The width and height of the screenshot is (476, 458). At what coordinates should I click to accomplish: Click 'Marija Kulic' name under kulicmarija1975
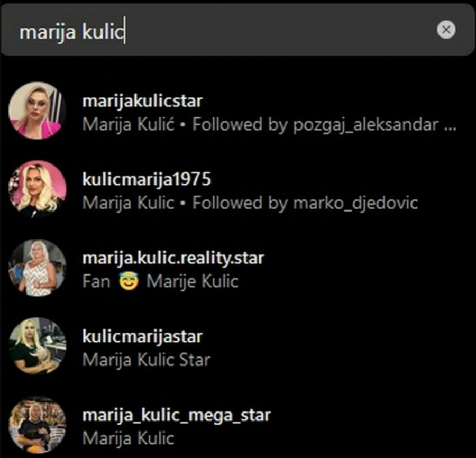[x=128, y=203]
